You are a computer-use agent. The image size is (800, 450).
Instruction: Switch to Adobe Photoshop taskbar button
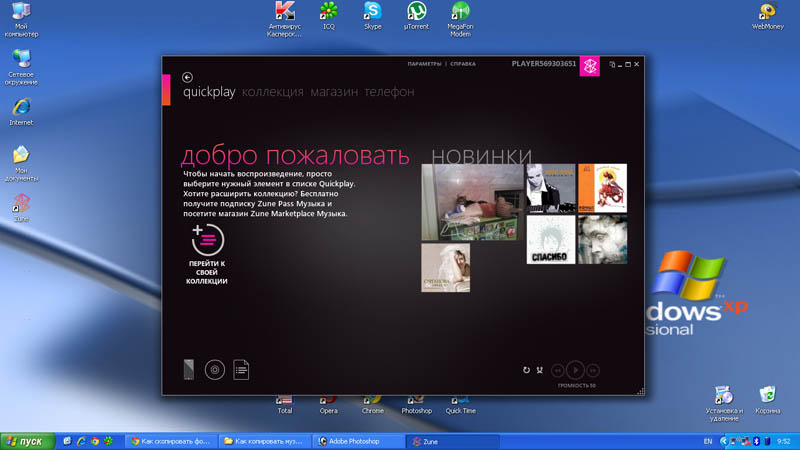[x=358, y=441]
